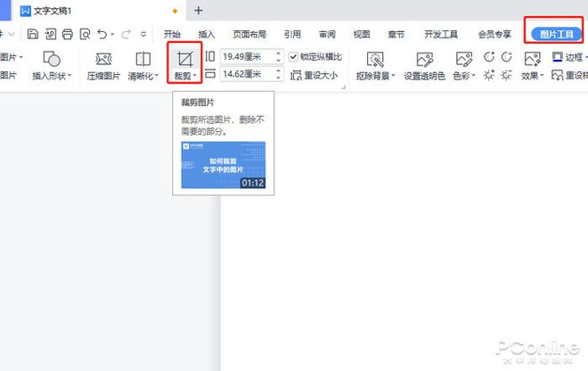Screen dimensions: 588x371
Task: Toggle the 锁定纵横比 lock aspect ratio checkbox
Action: click(294, 56)
